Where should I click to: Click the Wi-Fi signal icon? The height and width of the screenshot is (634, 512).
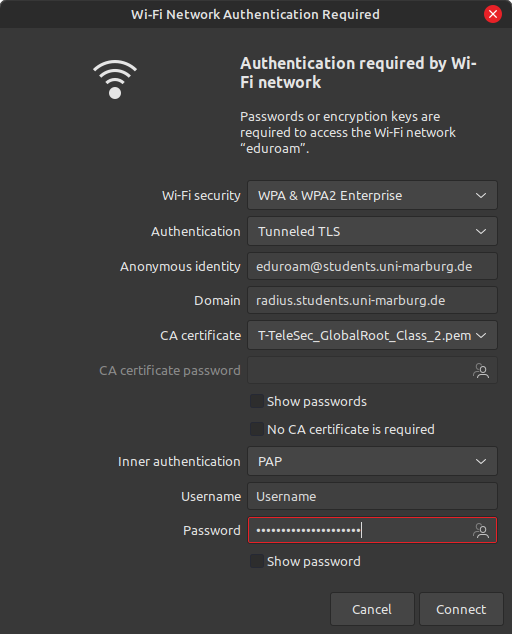click(x=115, y=79)
